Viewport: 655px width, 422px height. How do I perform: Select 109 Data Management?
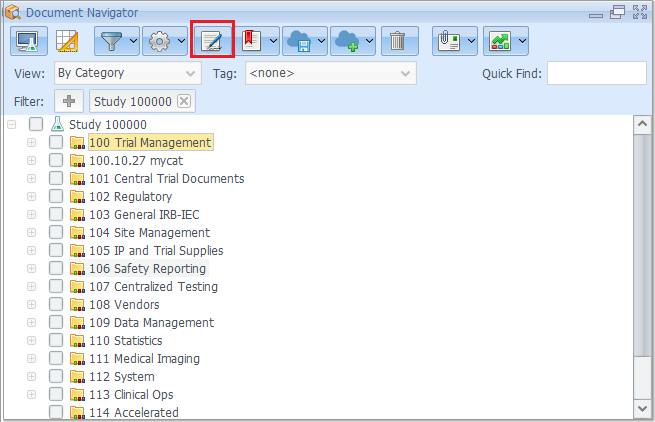[151, 323]
